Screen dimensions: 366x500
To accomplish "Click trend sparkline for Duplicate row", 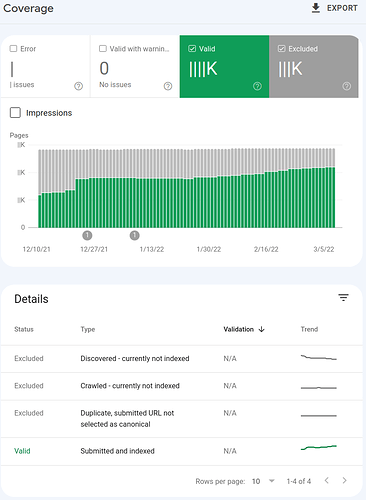I will 319,416.
